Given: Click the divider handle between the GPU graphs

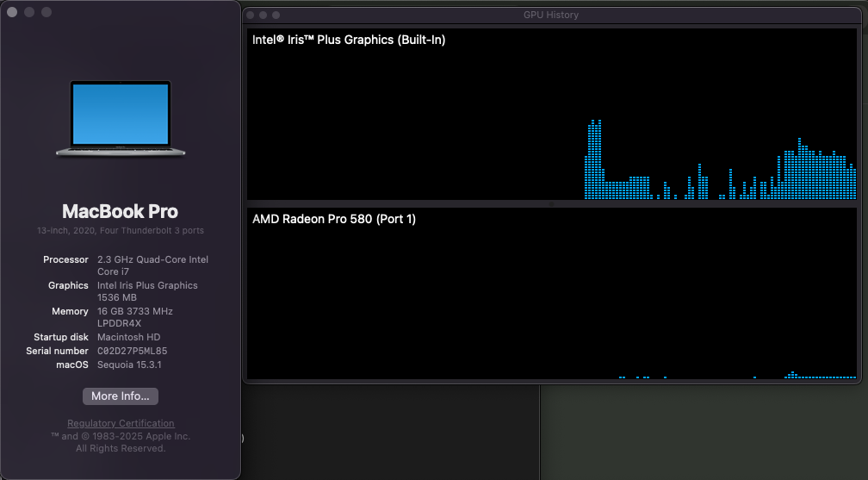Looking at the screenshot, I should click(551, 204).
